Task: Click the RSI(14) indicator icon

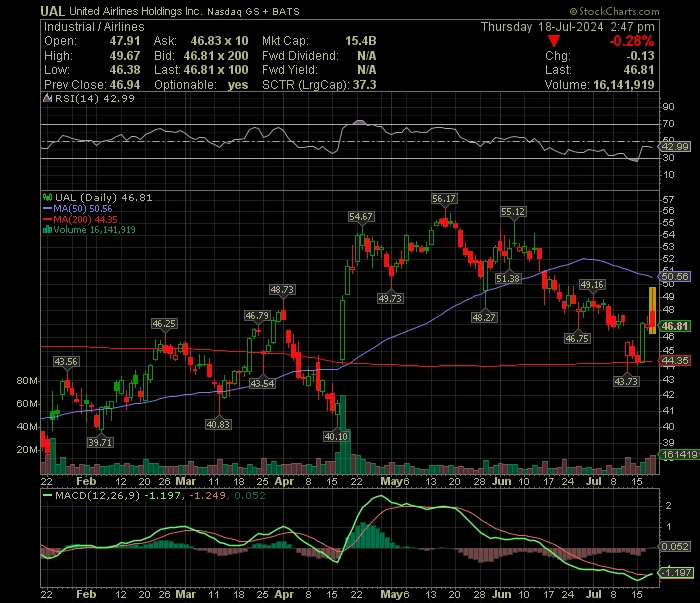Action: pos(47,98)
